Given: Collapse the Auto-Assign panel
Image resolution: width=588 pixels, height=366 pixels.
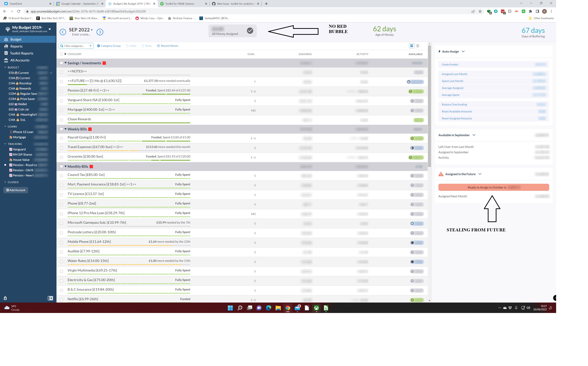Looking at the screenshot, I should point(463,51).
